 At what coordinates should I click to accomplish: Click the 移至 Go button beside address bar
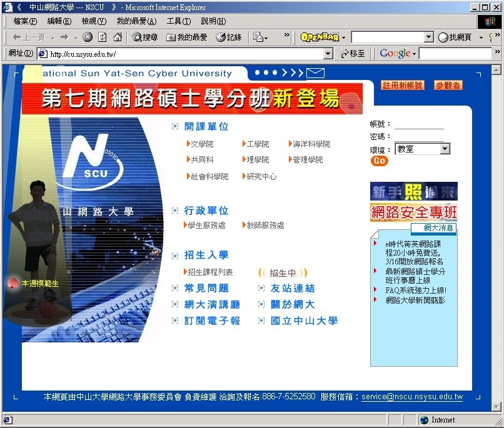click(352, 54)
